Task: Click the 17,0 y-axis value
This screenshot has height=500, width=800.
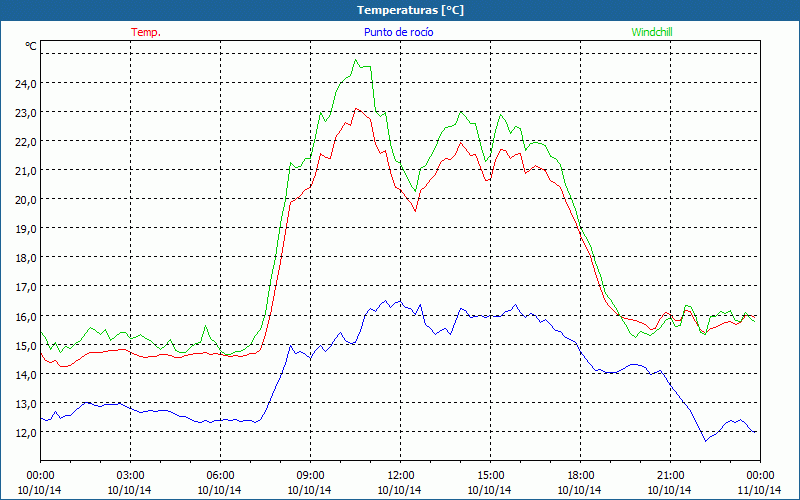Action: click(26, 287)
